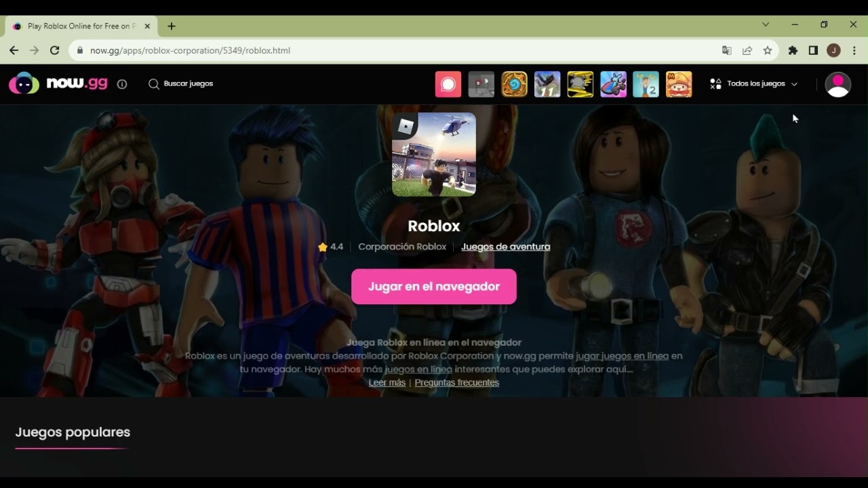This screenshot has width=868, height=488.
Task: Click the Juegos populares heading
Action: tap(73, 432)
